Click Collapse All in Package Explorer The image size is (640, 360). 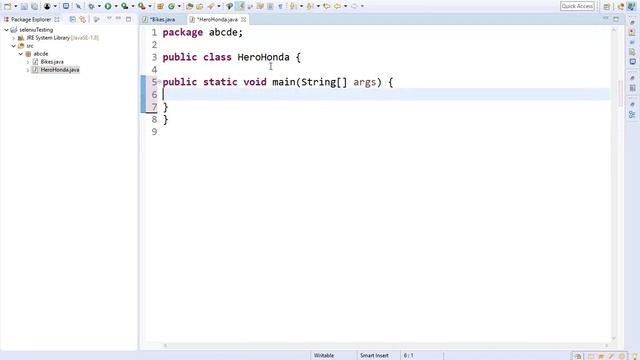[x=73, y=19]
